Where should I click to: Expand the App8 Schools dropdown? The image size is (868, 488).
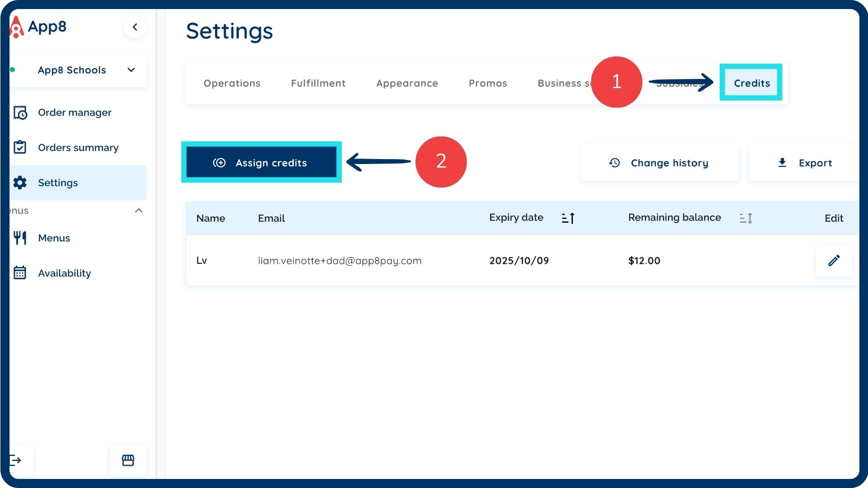[x=131, y=70]
